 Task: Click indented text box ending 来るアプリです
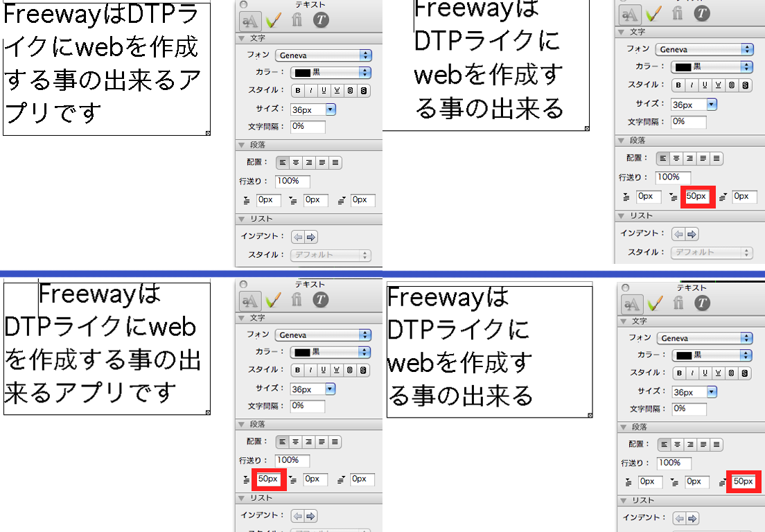[107, 348]
